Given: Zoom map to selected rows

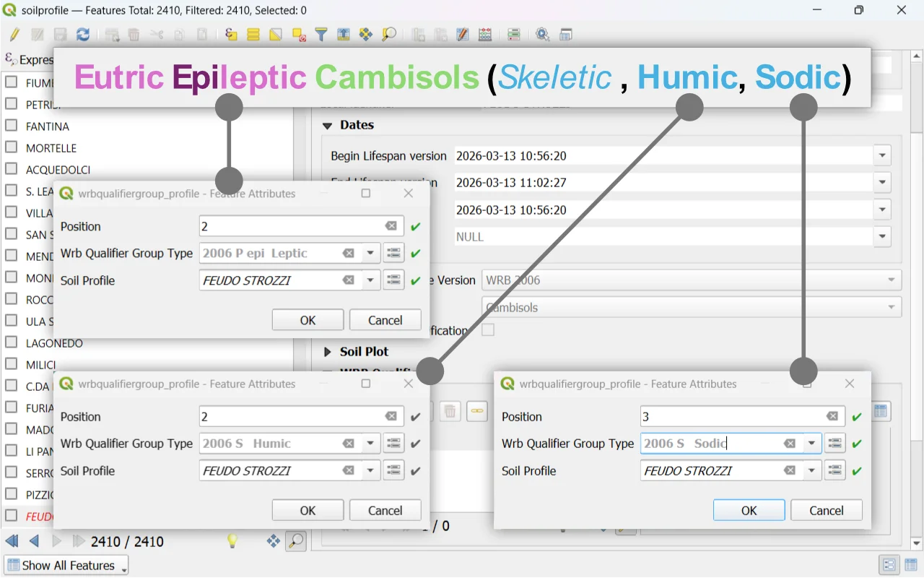Looking at the screenshot, I should click(389, 34).
